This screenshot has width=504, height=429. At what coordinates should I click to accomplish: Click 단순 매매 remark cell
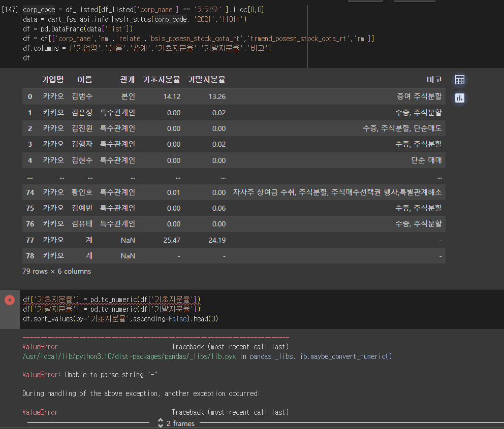pyautogui.click(x=427, y=160)
